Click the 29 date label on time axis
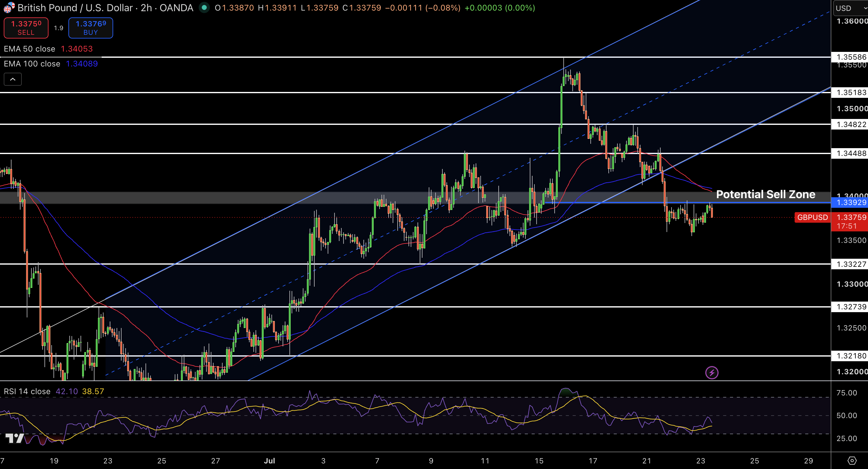Viewport: 868px width, 469px height. tap(808, 461)
